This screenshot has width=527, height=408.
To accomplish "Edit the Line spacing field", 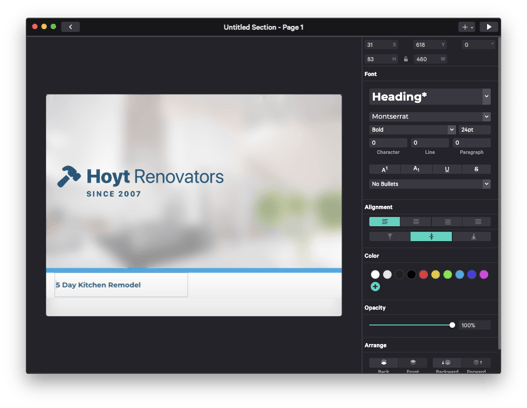I will coord(430,143).
